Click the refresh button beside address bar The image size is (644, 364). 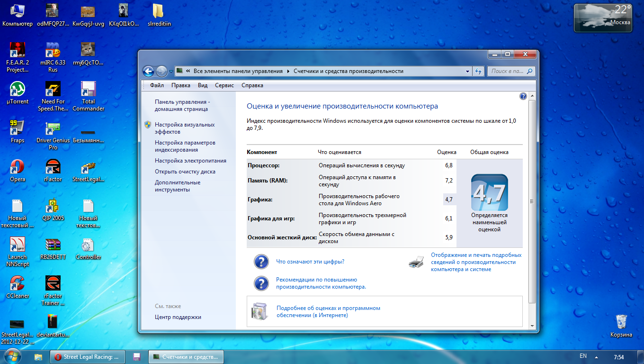pos(478,71)
